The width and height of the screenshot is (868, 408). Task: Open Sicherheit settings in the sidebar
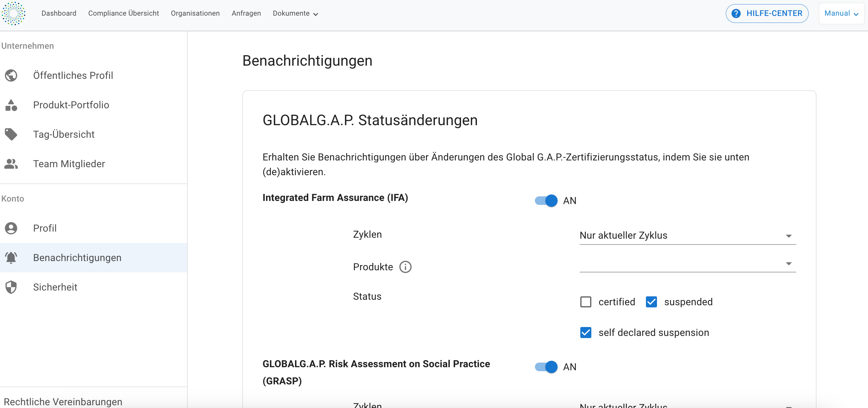pyautogui.click(x=94, y=287)
